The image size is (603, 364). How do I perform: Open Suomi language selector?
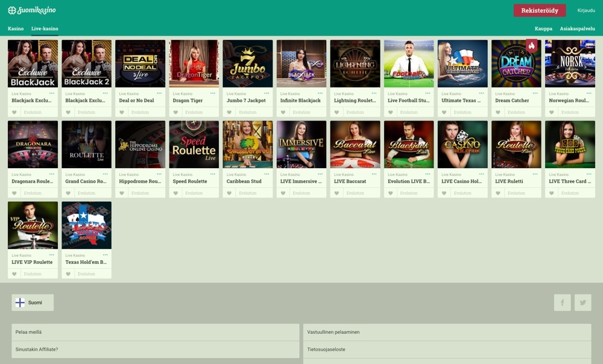point(33,303)
